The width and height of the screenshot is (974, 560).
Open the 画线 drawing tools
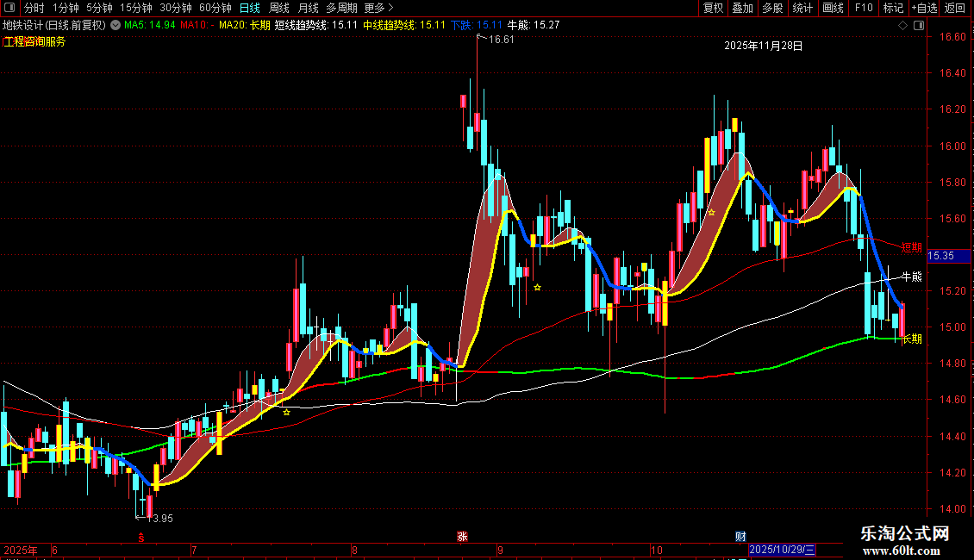tap(833, 8)
